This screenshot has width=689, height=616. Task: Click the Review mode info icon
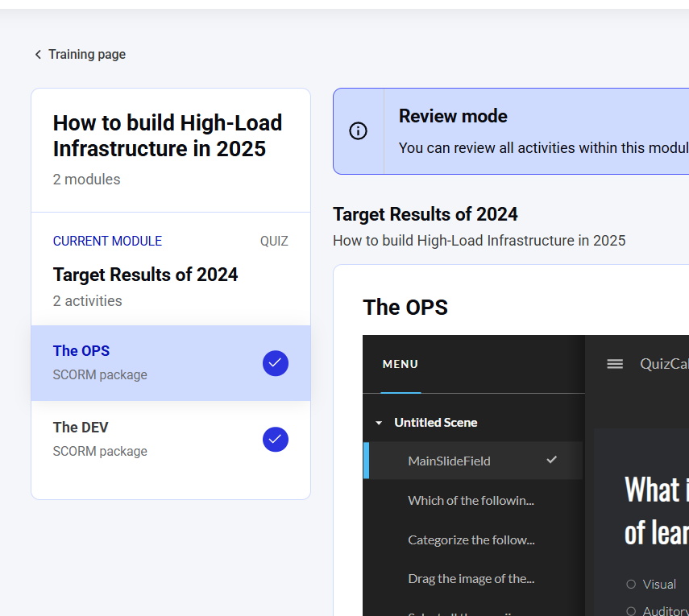tap(358, 130)
